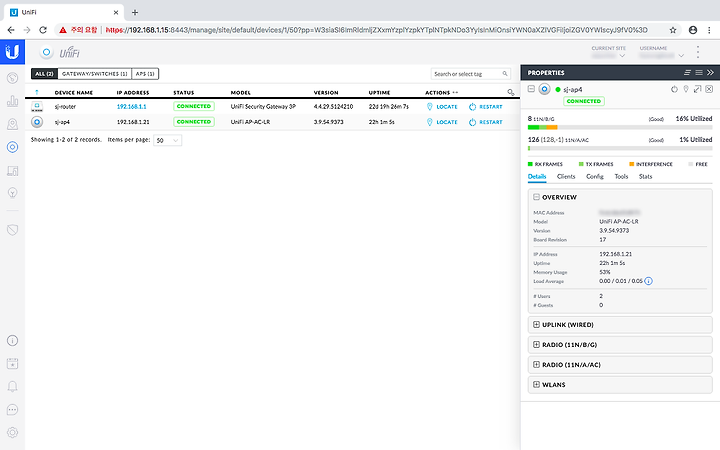Open a new browser tab
The height and width of the screenshot is (450, 720).
135,12
